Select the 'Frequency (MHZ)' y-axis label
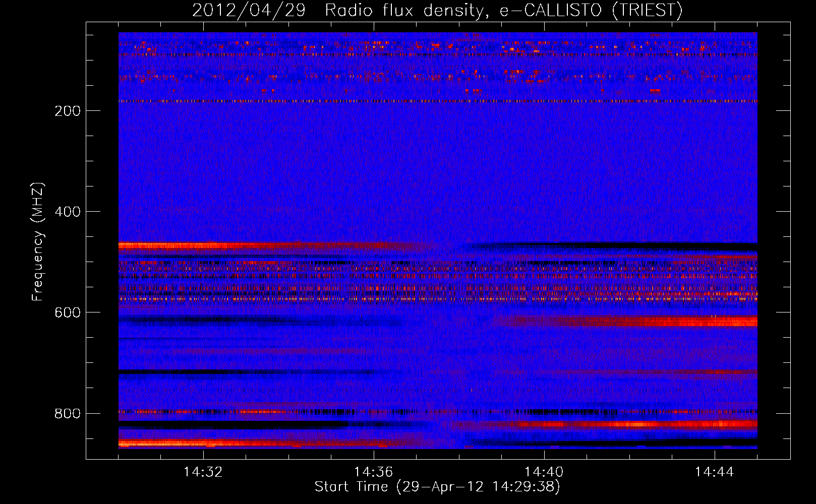 click(38, 242)
